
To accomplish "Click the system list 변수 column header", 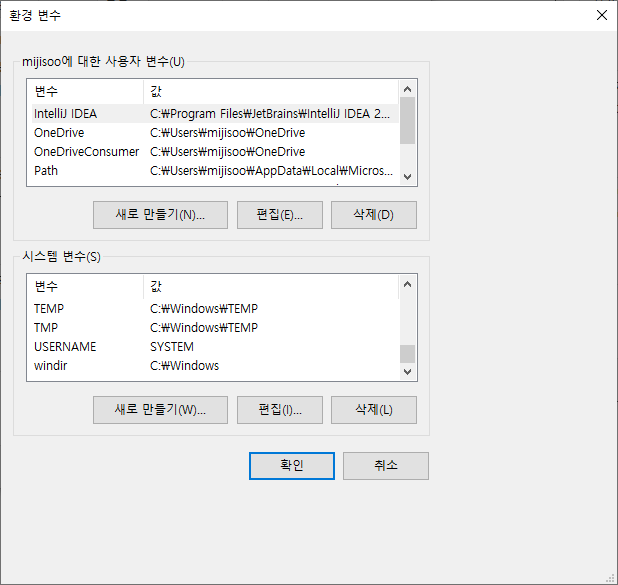I will coord(87,286).
